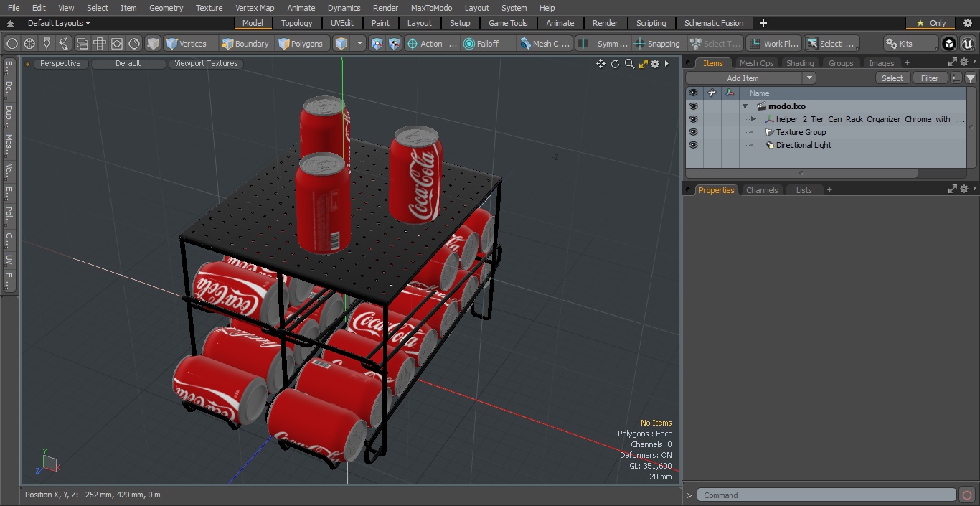
Task: Click the Unreal Engine bridge icon
Action: 968,44
